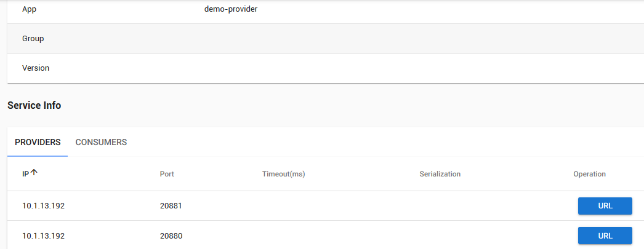Click the Service Info heading
The width and height of the screenshot is (644, 249).
(34, 105)
